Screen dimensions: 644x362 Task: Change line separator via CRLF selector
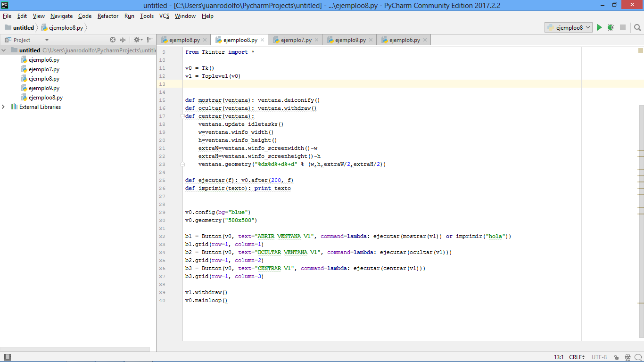coord(577,357)
